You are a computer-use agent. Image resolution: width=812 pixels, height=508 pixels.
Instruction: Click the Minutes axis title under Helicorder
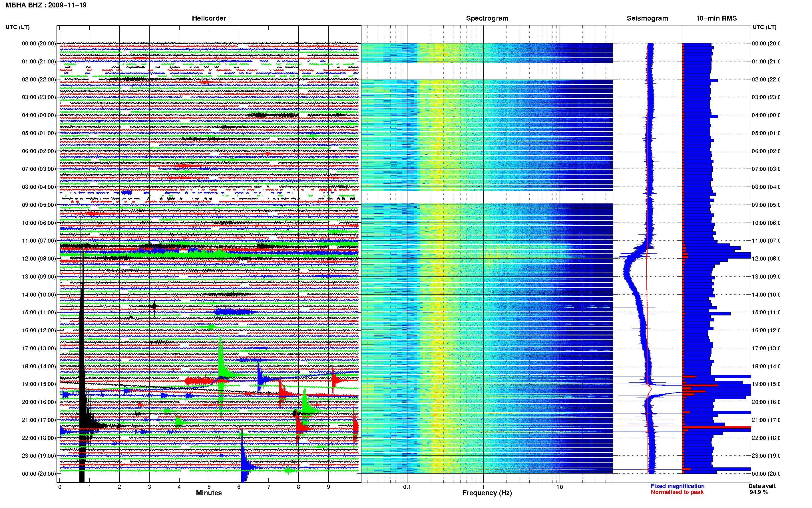tap(209, 493)
